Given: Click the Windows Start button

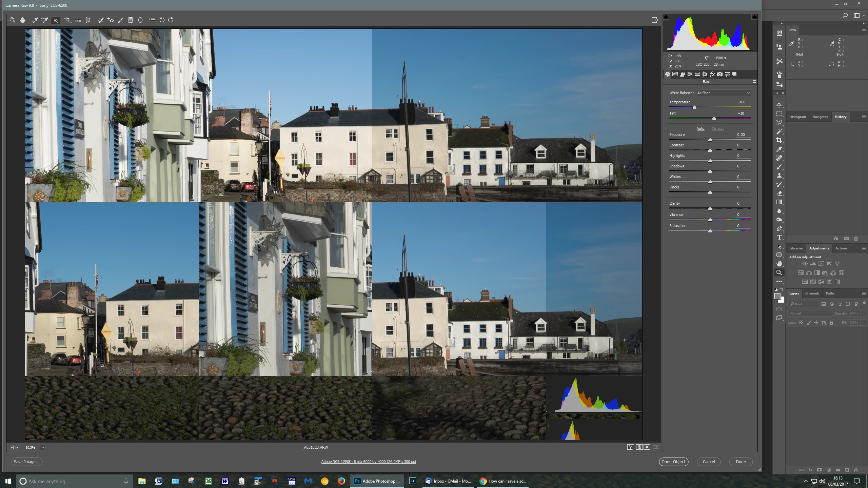Looking at the screenshot, I should (8, 481).
